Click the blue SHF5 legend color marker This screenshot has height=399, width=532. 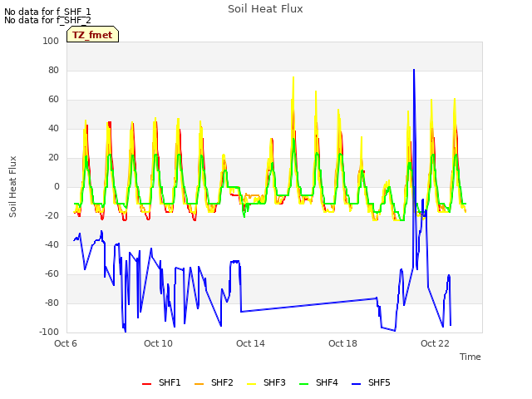357,384
